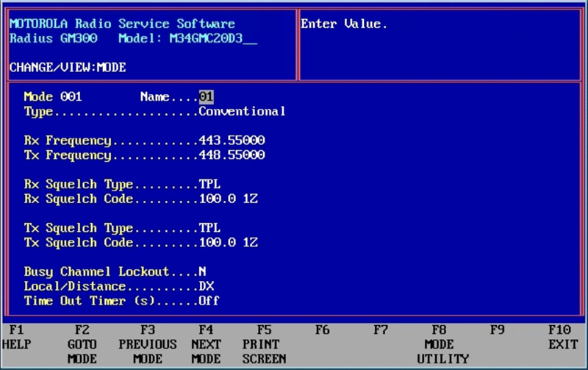The image size is (588, 370).
Task: Click the Rx Frequency label
Action: 68,140
